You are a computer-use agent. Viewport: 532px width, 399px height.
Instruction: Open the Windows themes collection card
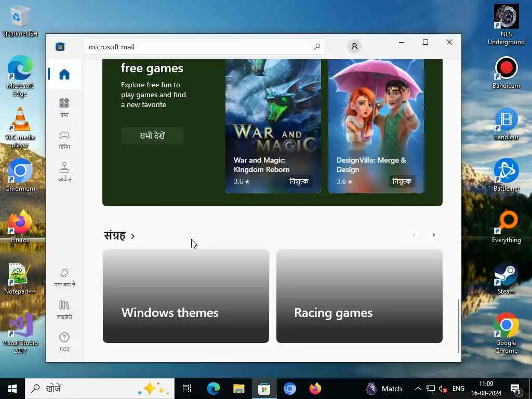(186, 296)
